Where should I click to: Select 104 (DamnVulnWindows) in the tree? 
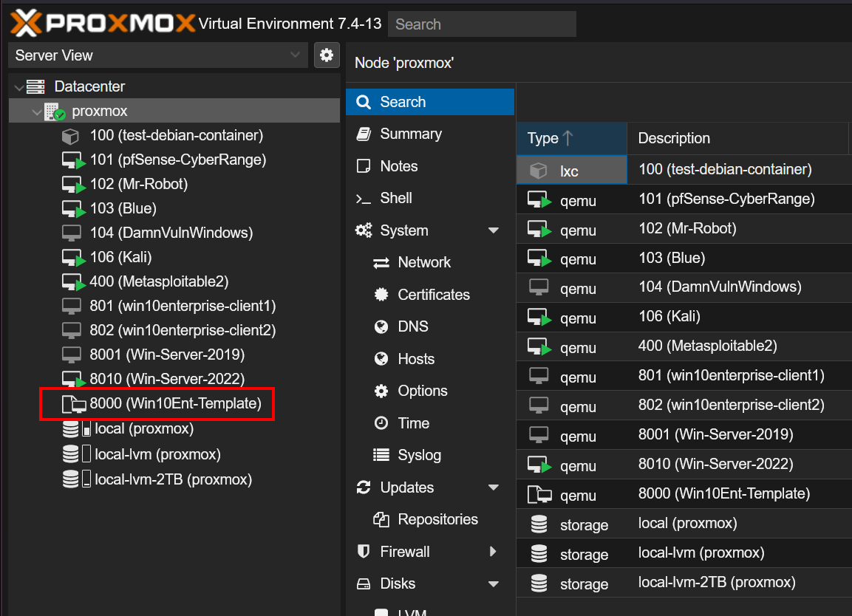pos(171,233)
